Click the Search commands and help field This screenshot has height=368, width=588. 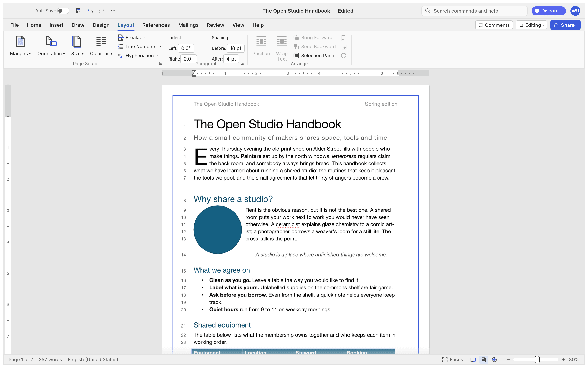(x=474, y=11)
